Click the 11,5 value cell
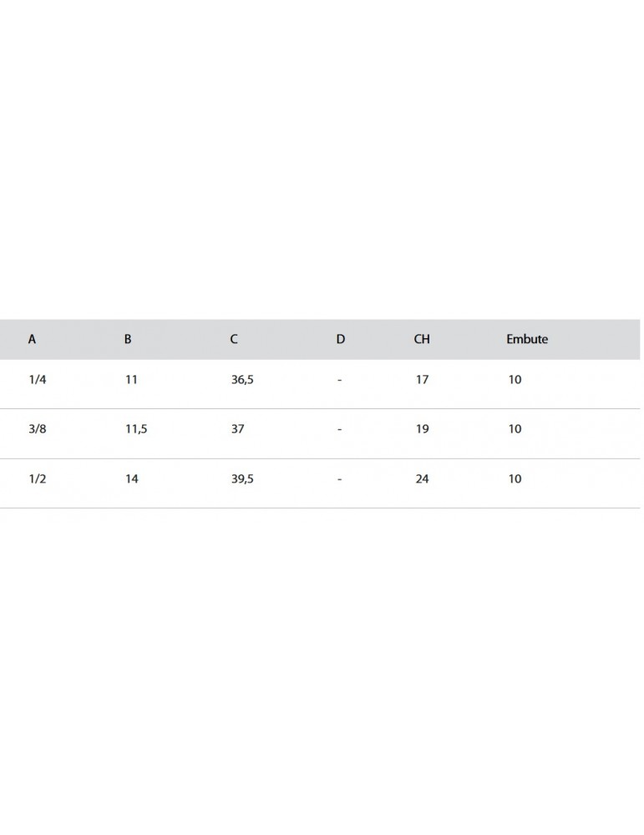This screenshot has height=835, width=644. [x=136, y=429]
